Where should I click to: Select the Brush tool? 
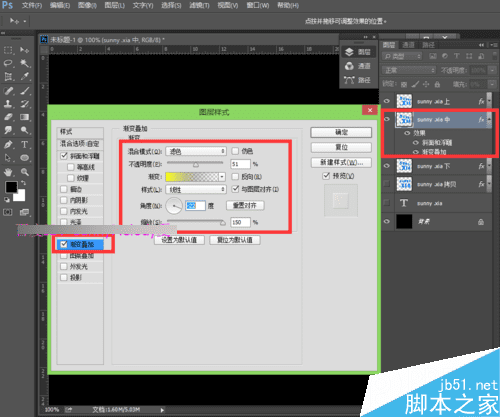pyautogui.click(x=24, y=90)
